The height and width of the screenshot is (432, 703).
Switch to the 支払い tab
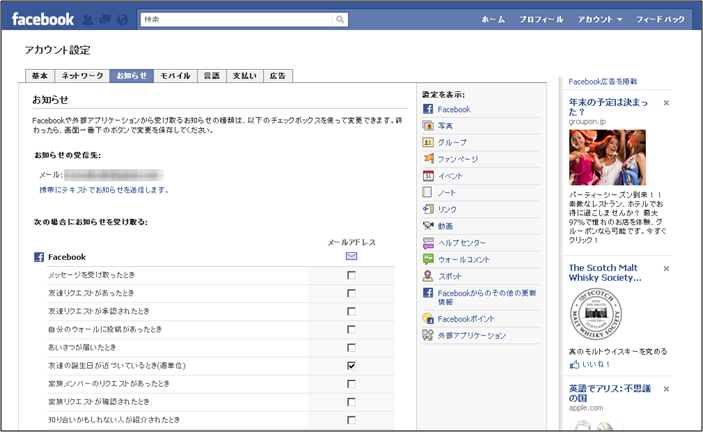click(x=245, y=76)
